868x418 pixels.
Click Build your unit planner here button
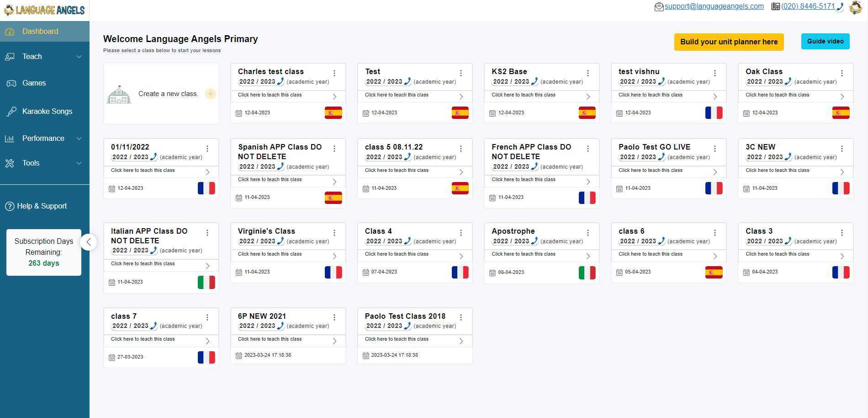pyautogui.click(x=729, y=42)
